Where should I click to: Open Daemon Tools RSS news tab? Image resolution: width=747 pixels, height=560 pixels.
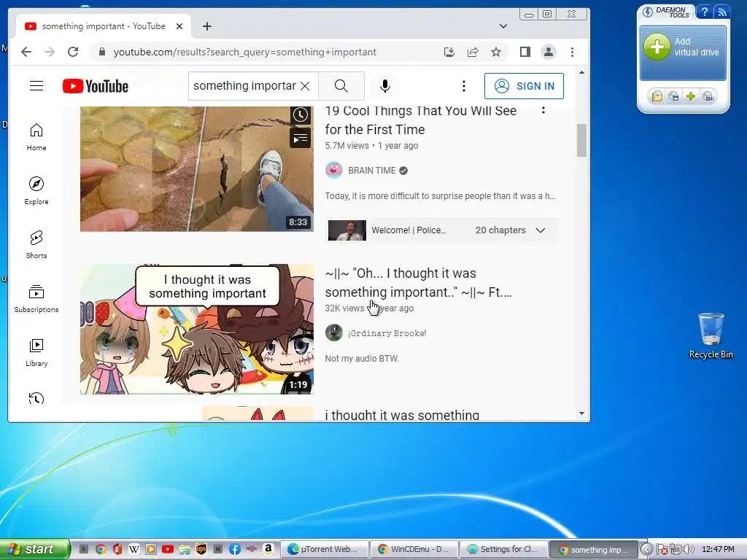(721, 12)
